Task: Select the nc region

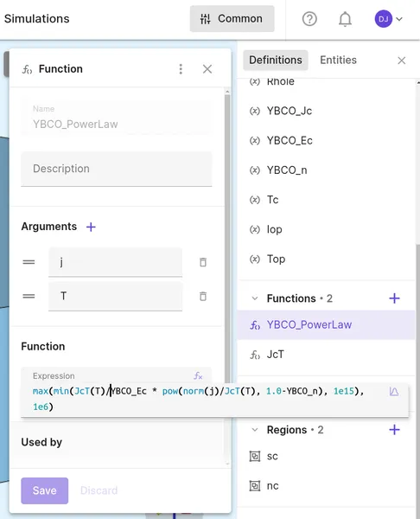Action: 326,486
